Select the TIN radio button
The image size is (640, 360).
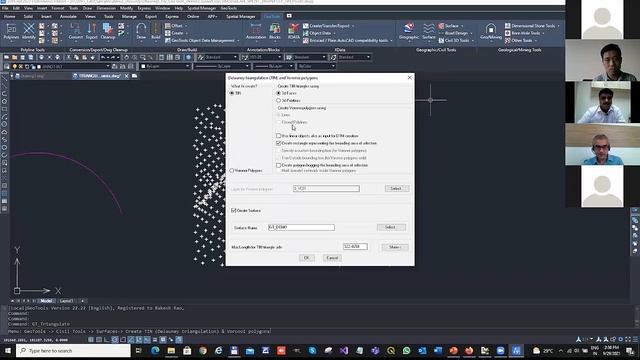coord(232,93)
